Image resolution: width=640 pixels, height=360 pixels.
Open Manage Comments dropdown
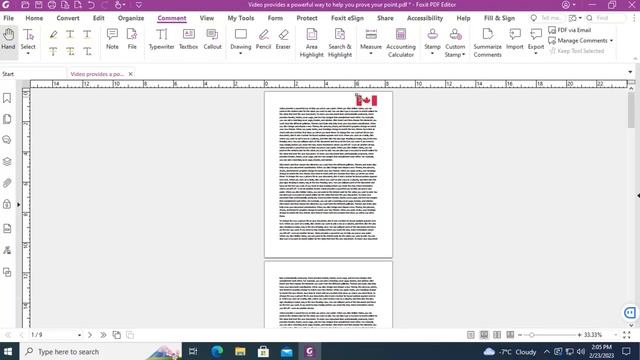coord(611,40)
